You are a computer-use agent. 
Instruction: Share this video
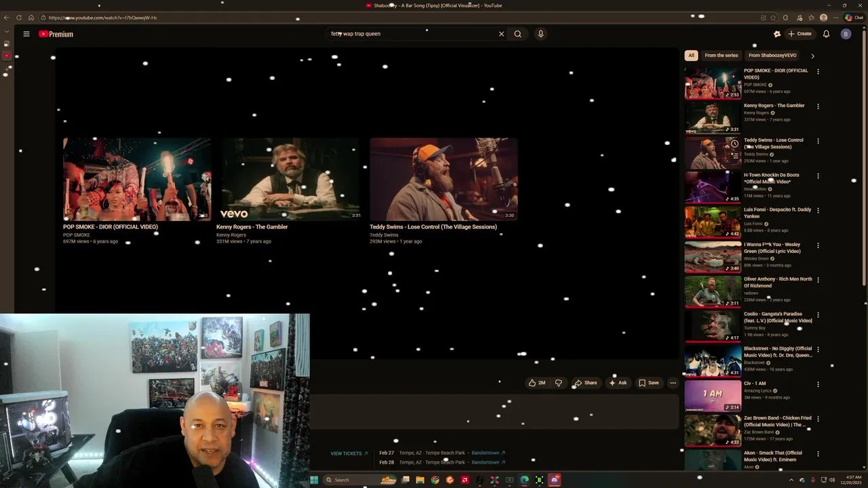tap(585, 383)
